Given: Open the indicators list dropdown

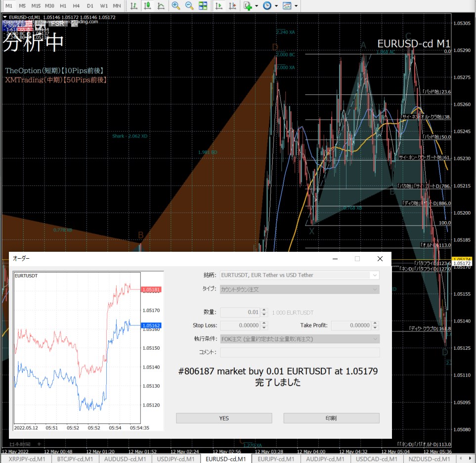Looking at the screenshot, I should (257, 6).
